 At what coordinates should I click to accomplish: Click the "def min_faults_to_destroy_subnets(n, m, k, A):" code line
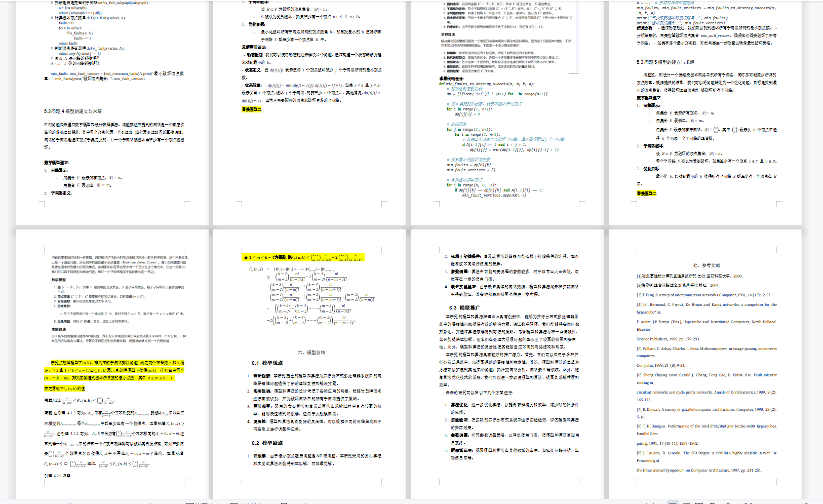tap(487, 84)
